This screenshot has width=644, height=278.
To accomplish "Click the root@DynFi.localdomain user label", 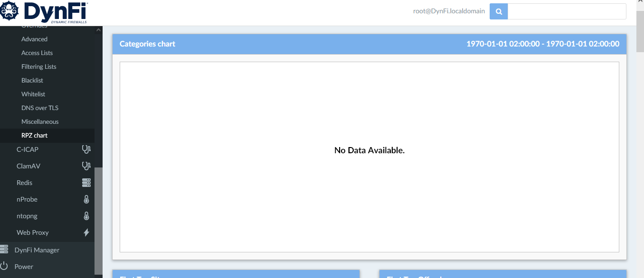I will pyautogui.click(x=449, y=11).
